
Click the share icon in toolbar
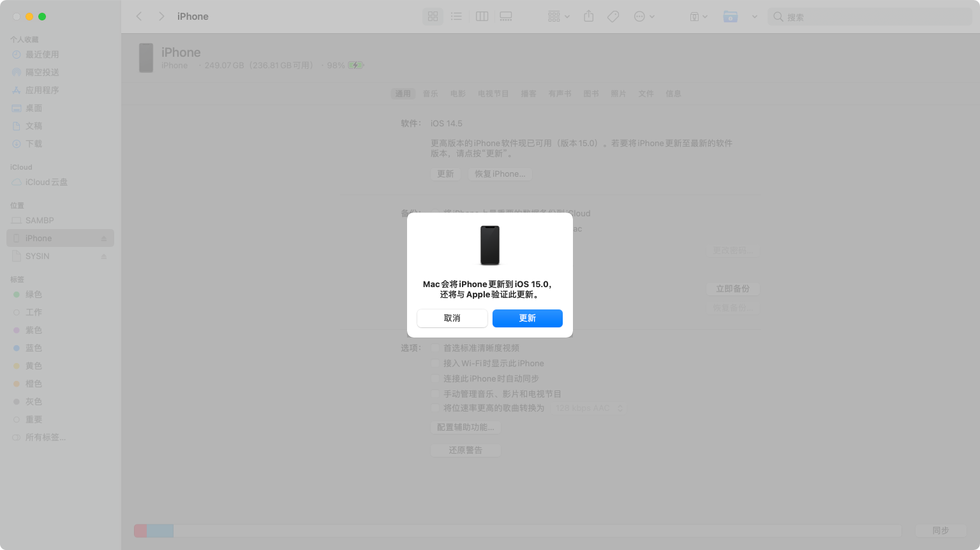click(x=589, y=17)
